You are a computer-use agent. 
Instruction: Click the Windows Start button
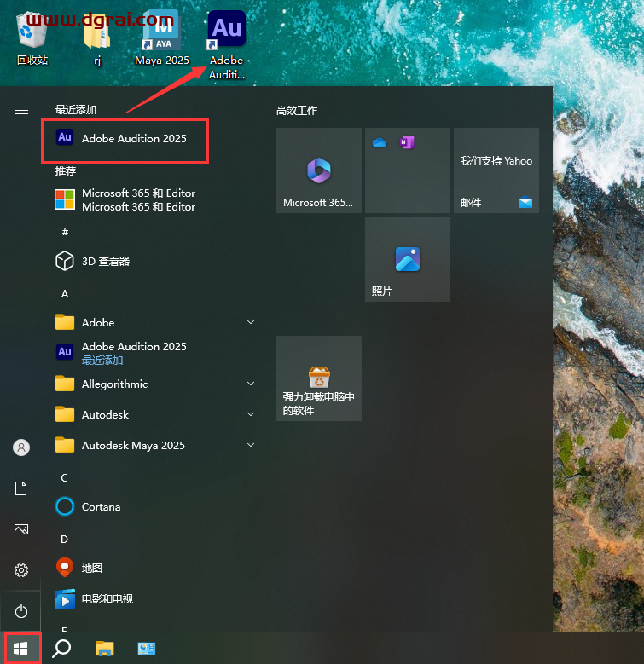pyautogui.click(x=20, y=648)
